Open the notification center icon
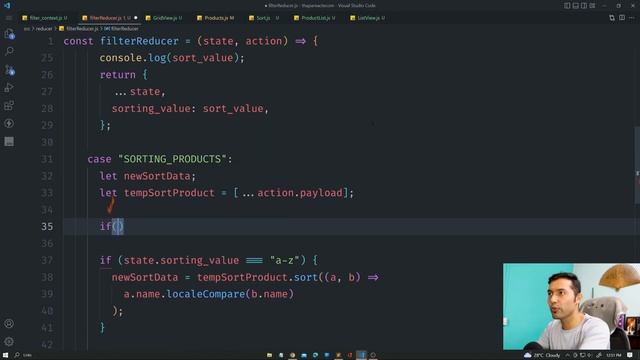640x360 pixels. point(630,355)
